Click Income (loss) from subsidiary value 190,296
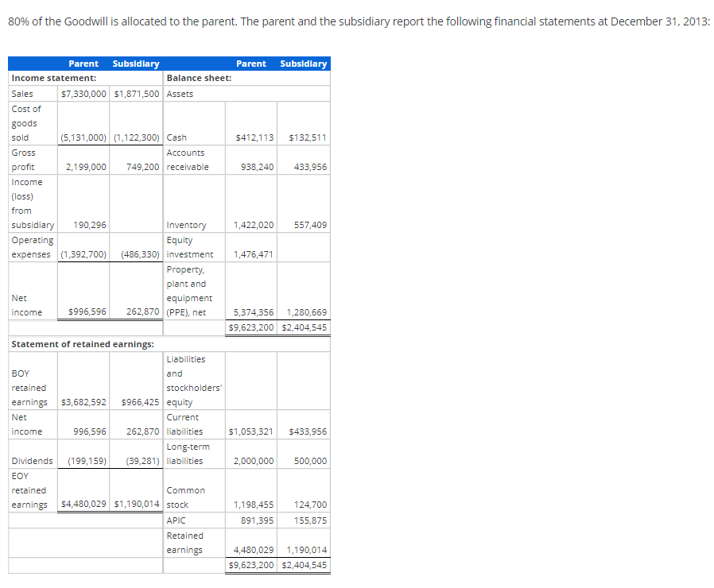 coord(90,225)
